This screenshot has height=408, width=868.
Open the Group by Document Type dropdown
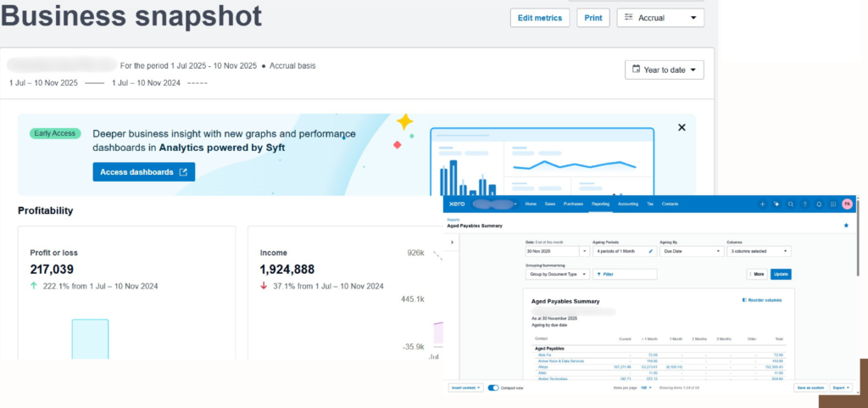(x=557, y=274)
